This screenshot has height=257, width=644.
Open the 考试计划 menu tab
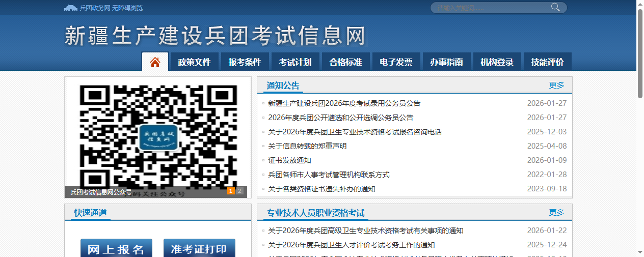[295, 62]
